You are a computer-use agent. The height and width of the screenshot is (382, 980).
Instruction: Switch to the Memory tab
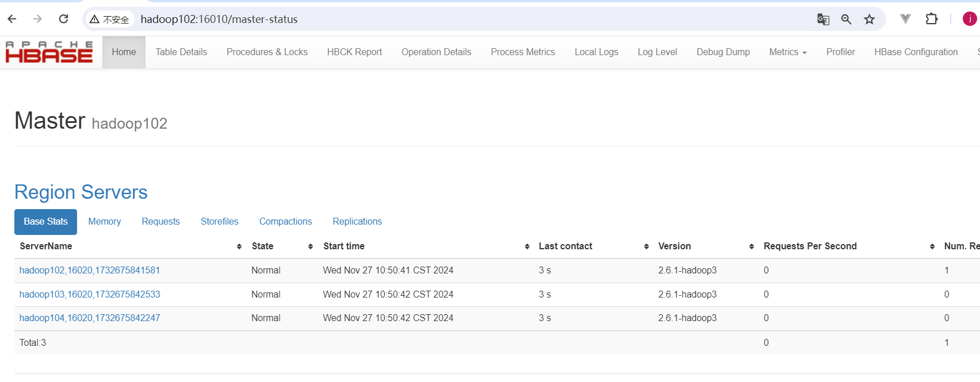(x=105, y=222)
